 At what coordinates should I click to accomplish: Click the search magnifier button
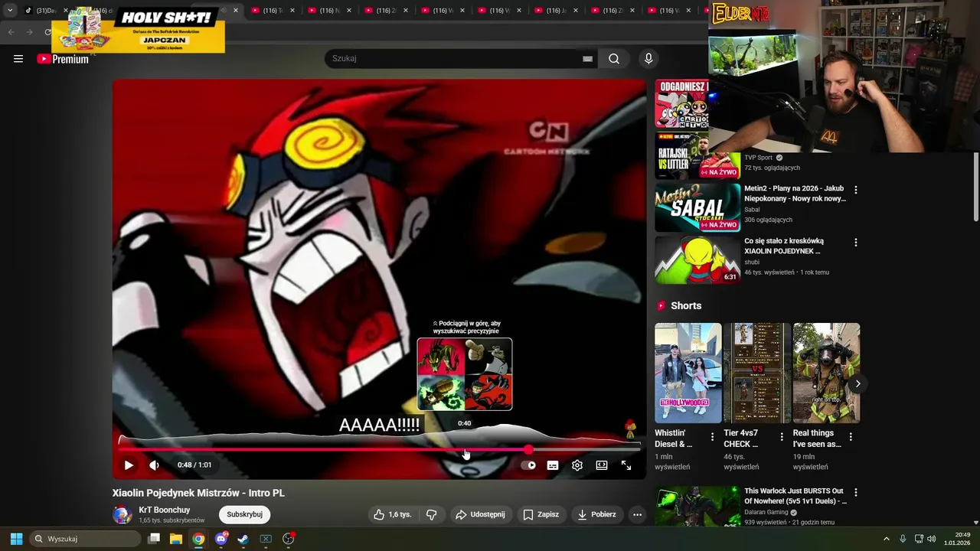pos(614,59)
